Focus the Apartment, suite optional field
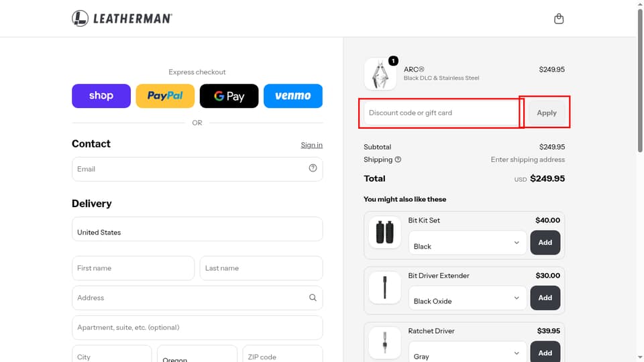Screen dimensions: 644x362 197,328
